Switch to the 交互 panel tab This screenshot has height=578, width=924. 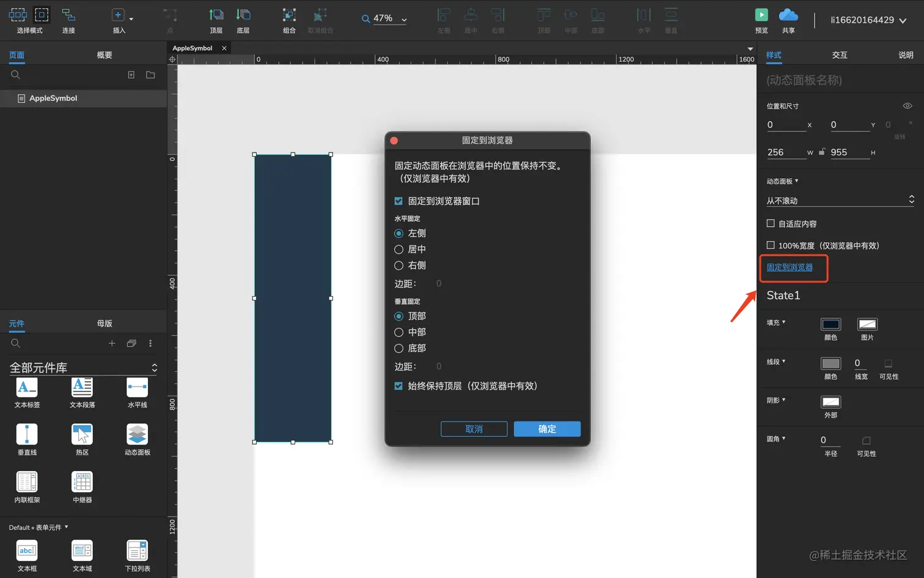point(840,54)
